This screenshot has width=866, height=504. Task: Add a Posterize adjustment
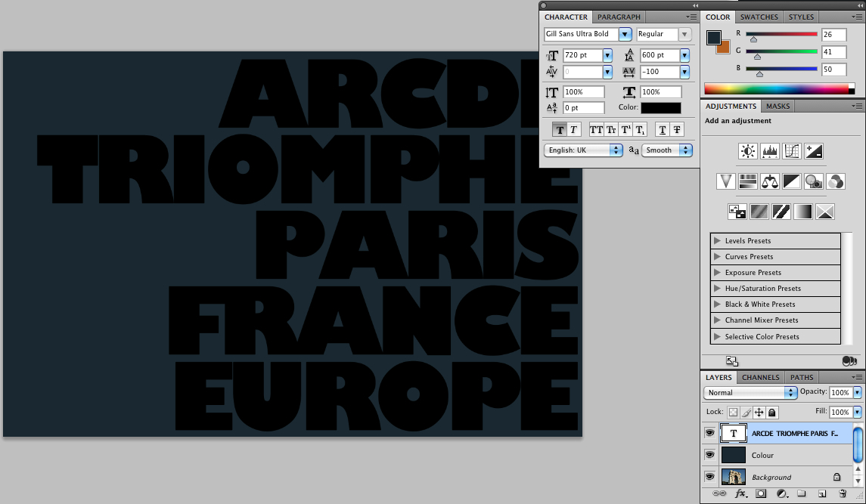point(759,212)
